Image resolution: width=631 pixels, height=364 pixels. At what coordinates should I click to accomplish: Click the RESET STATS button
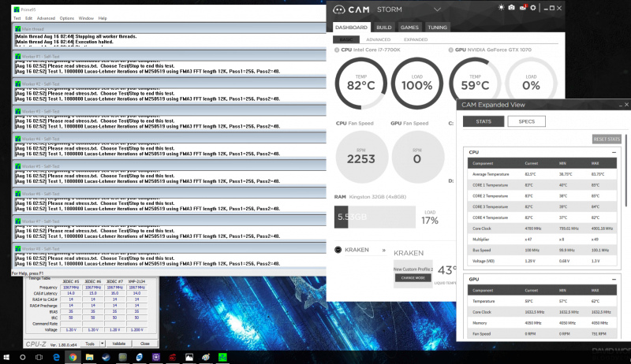(607, 139)
